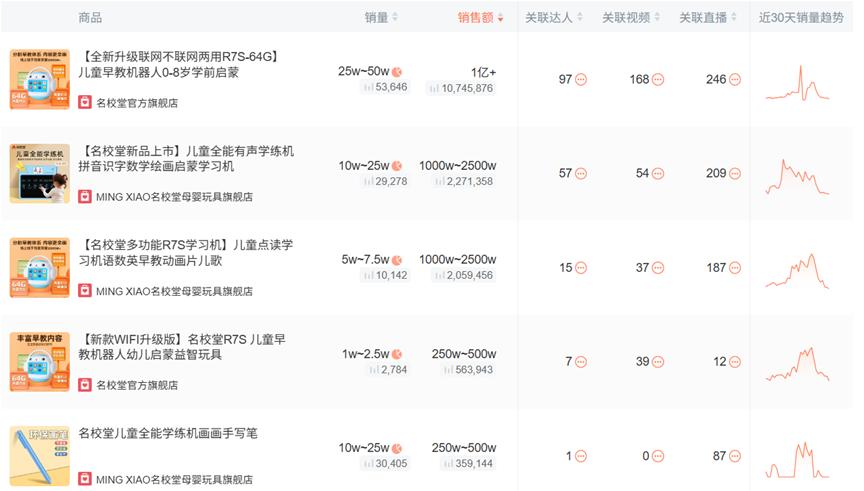
Task: Open details icon next to 0 视频
Action: pyautogui.click(x=658, y=456)
